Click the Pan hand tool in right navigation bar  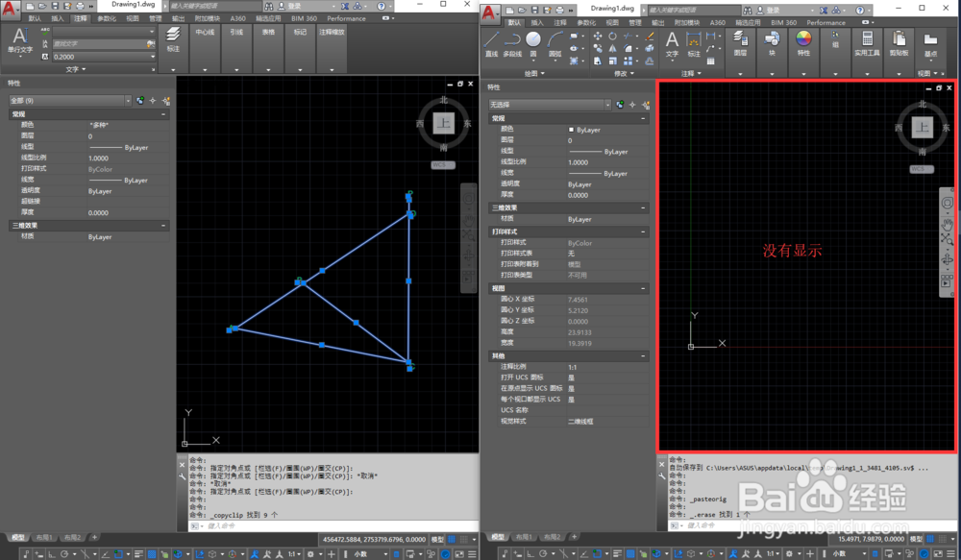[947, 224]
